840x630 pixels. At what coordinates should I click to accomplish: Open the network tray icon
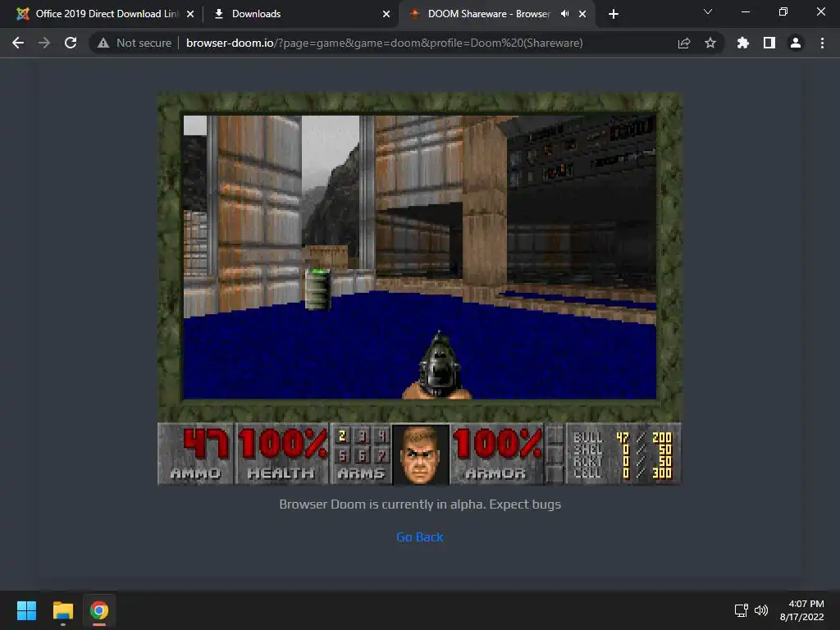tap(742, 610)
